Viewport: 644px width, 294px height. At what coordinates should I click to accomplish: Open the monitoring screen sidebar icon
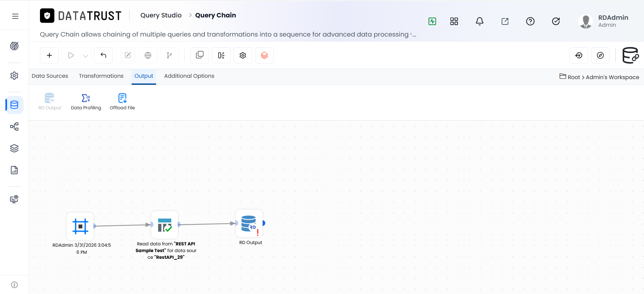pos(14,199)
